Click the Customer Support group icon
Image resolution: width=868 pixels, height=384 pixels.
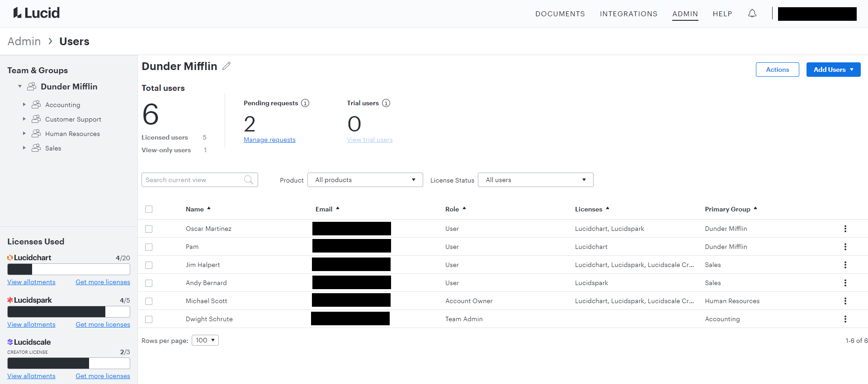pyautogui.click(x=36, y=119)
